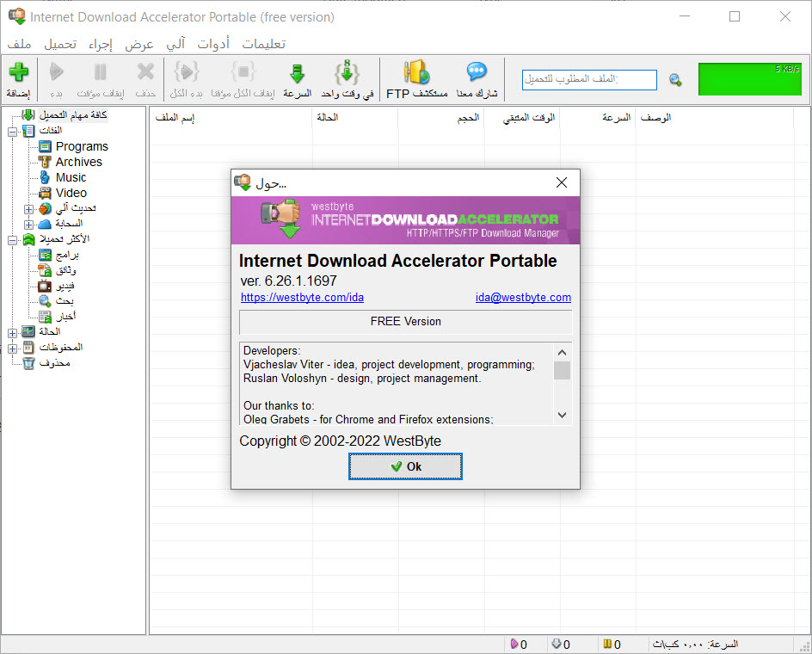This screenshot has width=812, height=654.
Task: Open the Archives category in tree
Action: tap(78, 162)
